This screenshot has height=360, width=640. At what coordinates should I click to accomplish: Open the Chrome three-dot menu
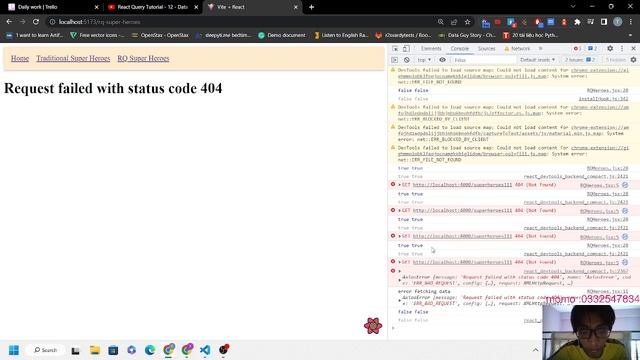point(631,22)
